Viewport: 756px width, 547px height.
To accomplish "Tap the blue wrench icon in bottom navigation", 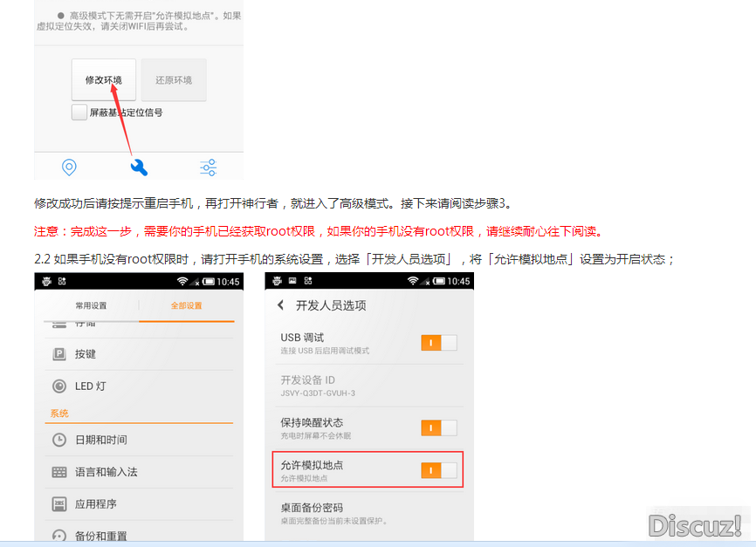I will [139, 168].
